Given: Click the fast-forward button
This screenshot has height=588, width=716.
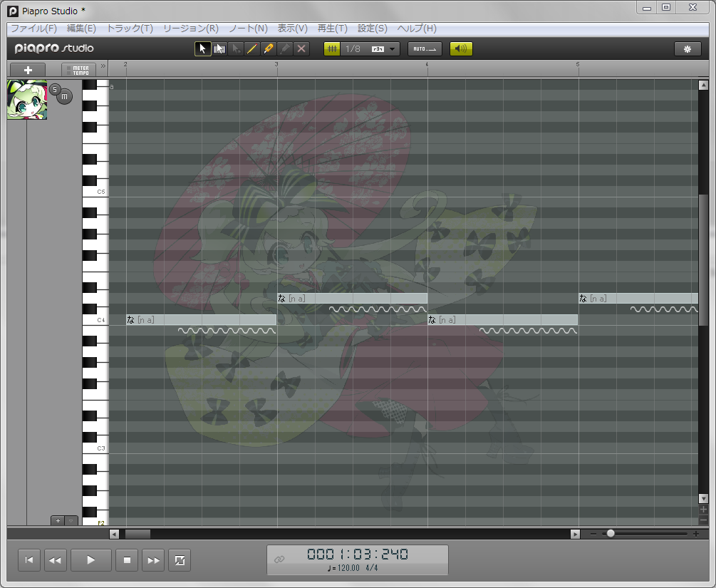Looking at the screenshot, I should 153,560.
